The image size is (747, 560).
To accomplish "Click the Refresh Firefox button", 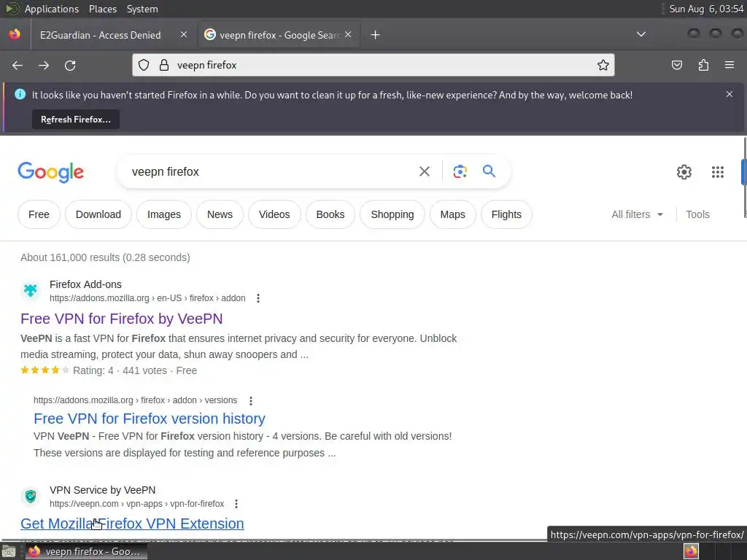I will click(x=76, y=119).
